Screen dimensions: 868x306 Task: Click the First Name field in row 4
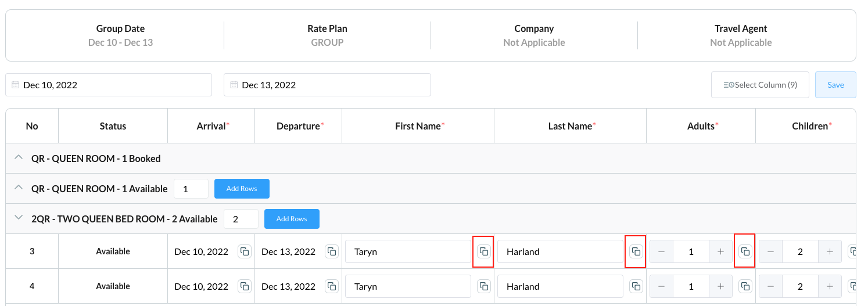pyautogui.click(x=408, y=286)
